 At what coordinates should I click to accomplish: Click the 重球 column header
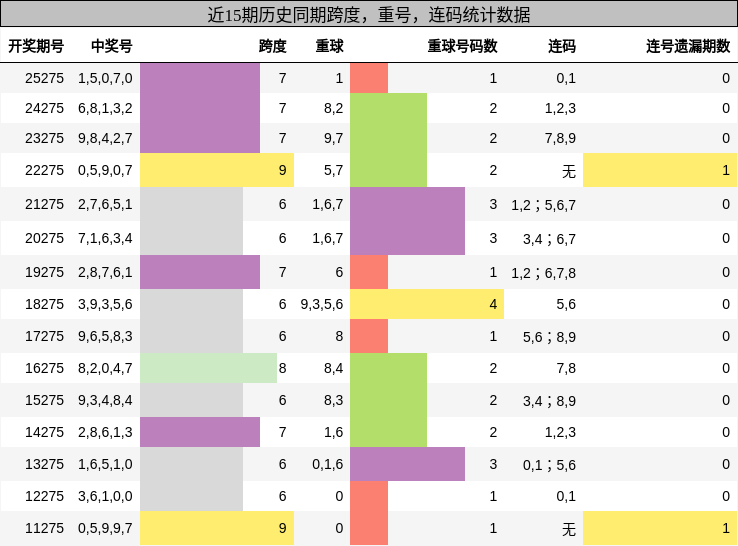point(329,46)
